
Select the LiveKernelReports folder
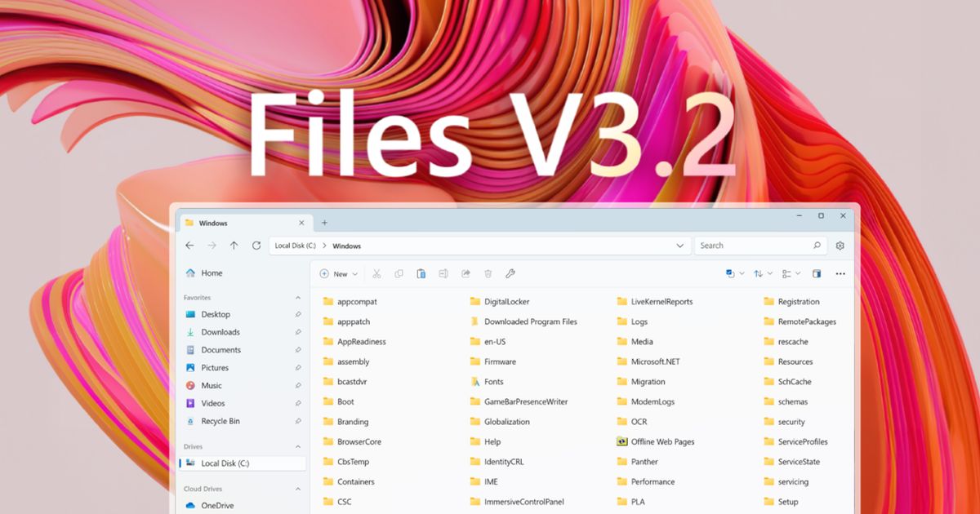click(654, 302)
